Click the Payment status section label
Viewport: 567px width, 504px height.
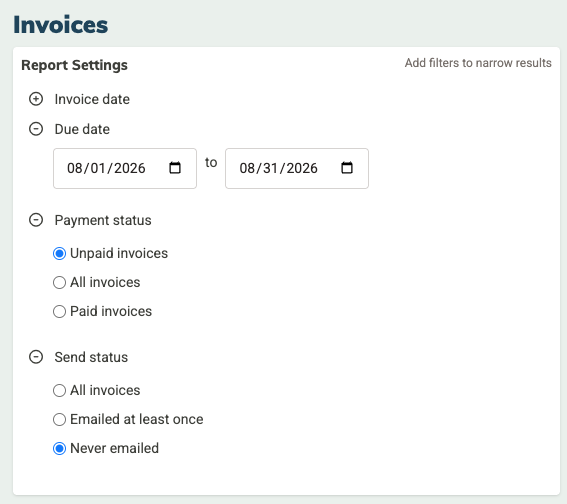103,220
